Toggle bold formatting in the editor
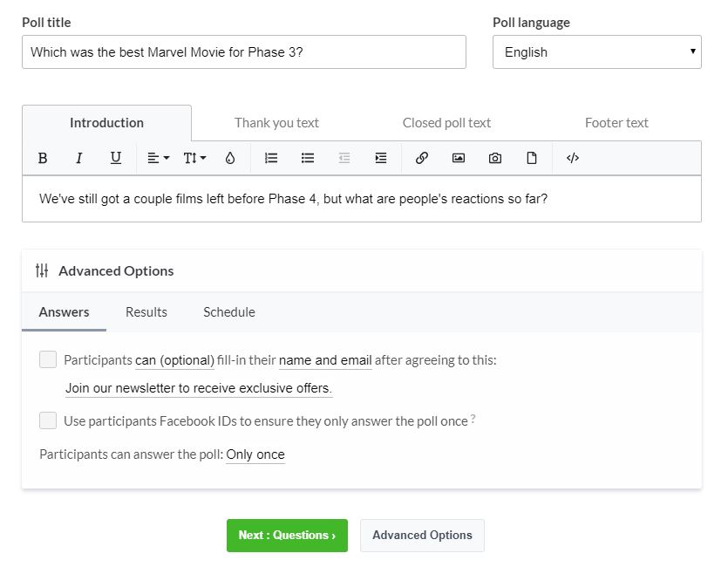Image resolution: width=728 pixels, height=567 pixels. 43,158
